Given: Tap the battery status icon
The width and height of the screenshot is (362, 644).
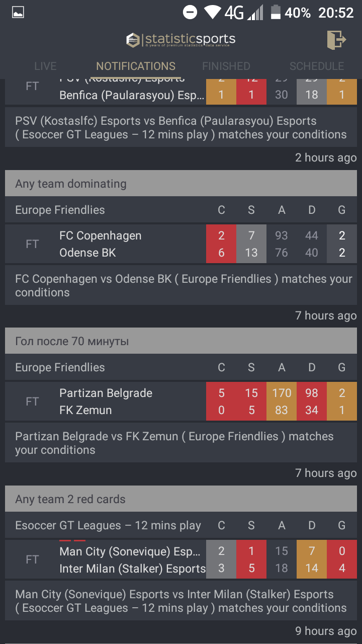Looking at the screenshot, I should [275, 12].
